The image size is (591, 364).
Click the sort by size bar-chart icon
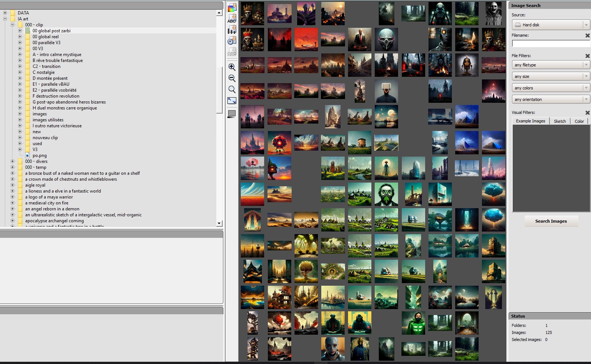coord(232,30)
